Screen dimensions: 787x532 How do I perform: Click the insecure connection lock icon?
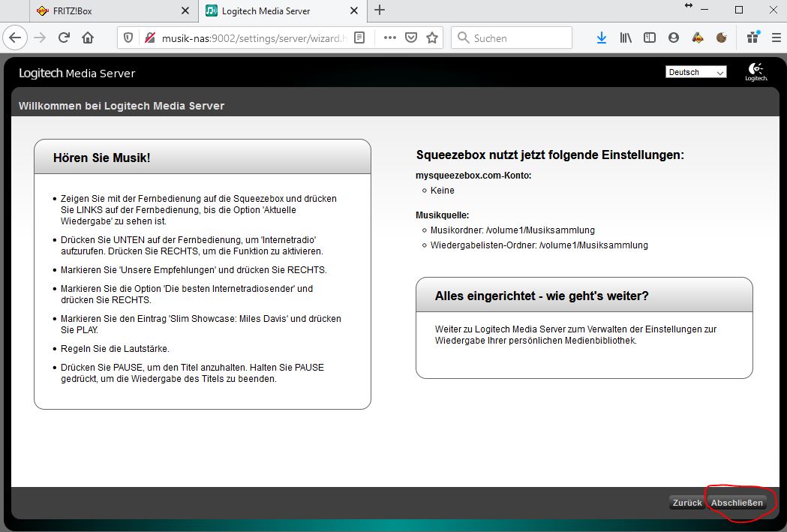click(149, 38)
